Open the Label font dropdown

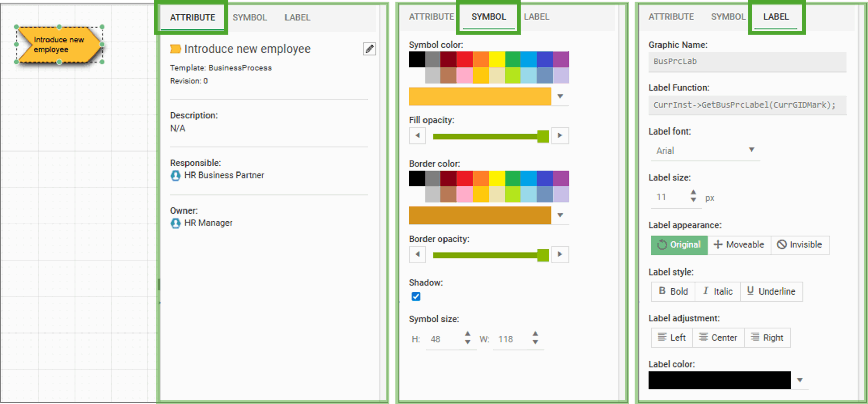pyautogui.click(x=751, y=150)
